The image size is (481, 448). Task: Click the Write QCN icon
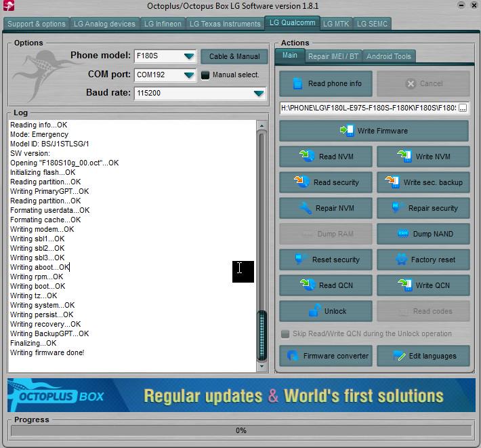(x=404, y=285)
